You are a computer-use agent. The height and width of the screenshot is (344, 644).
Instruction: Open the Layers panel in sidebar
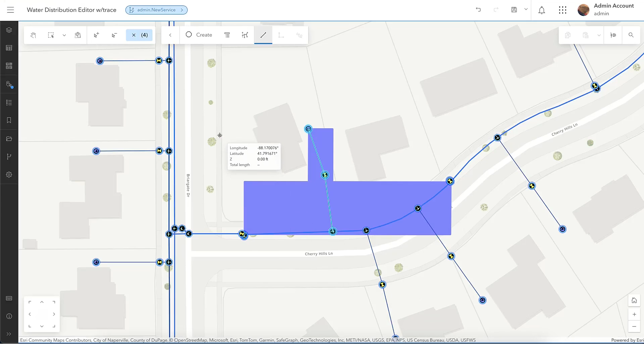9,30
